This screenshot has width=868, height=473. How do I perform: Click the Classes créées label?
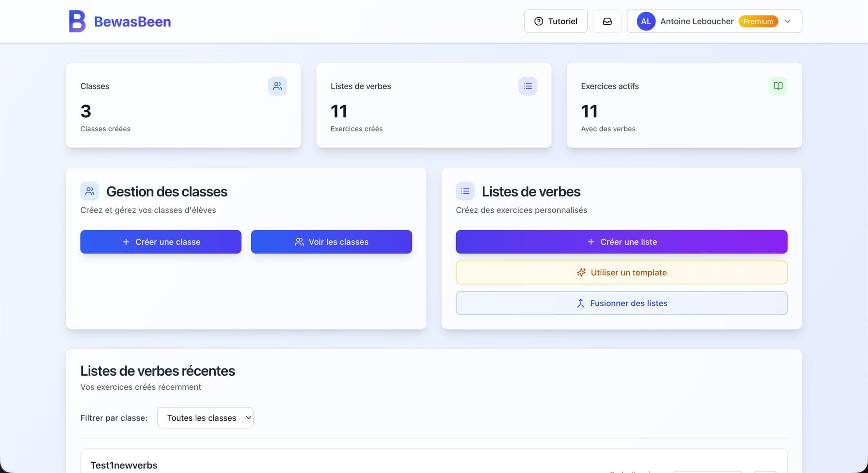105,129
